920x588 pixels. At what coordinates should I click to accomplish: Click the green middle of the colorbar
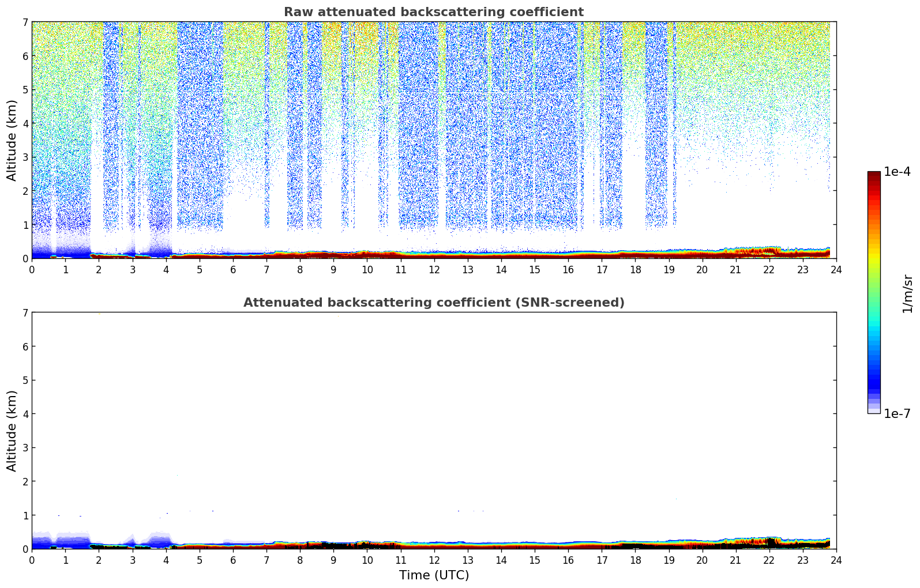coord(874,292)
